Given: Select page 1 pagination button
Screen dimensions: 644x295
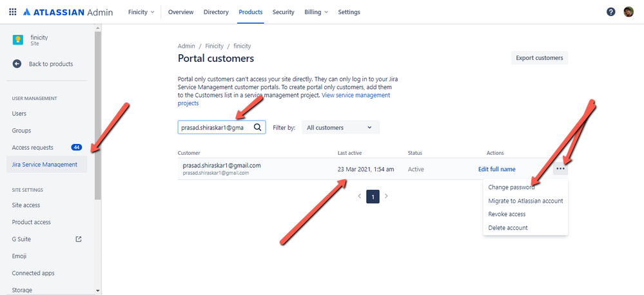Looking at the screenshot, I should click(373, 197).
